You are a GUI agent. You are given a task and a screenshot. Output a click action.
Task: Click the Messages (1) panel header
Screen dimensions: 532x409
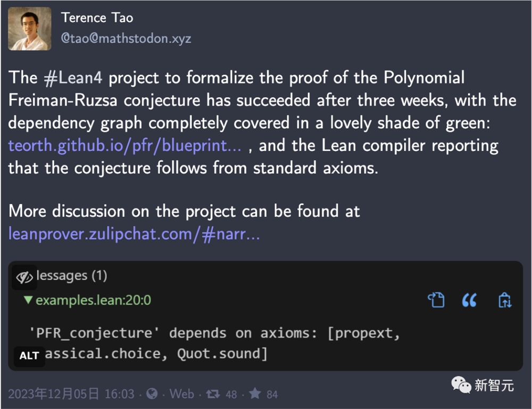[72, 276]
